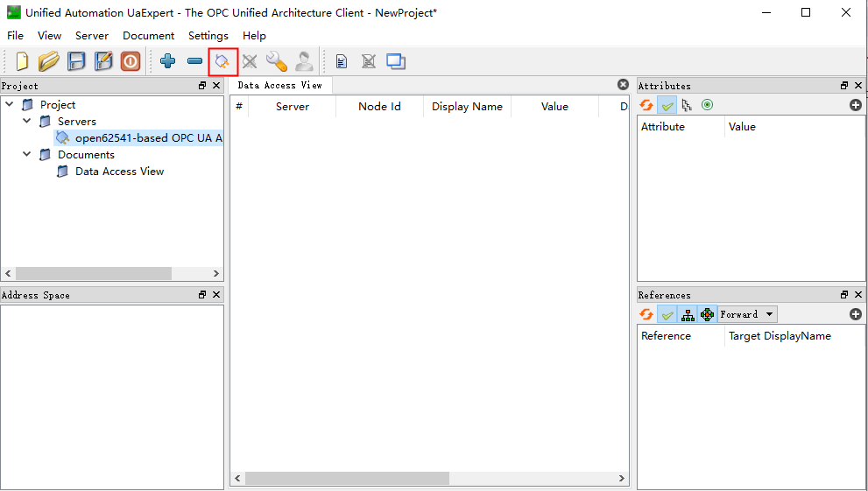Click the Remove Server minus icon
The height and width of the screenshot is (491, 868).
click(194, 61)
